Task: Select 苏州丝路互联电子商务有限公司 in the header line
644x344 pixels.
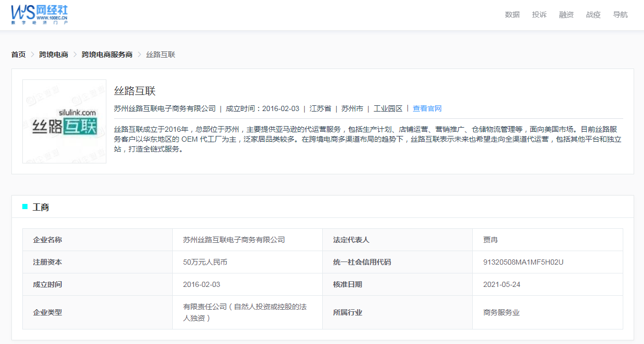Action: pos(165,108)
